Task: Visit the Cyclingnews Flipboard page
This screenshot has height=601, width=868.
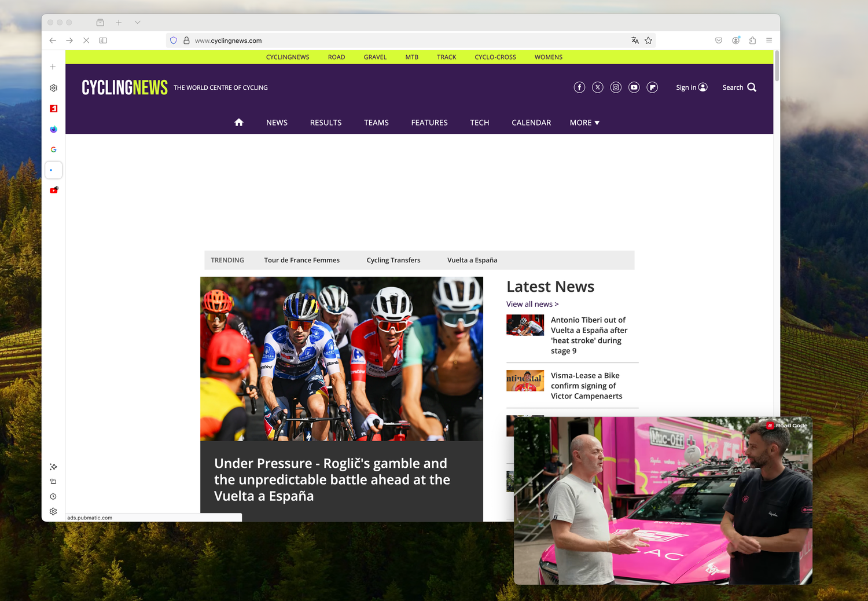Action: (x=652, y=87)
